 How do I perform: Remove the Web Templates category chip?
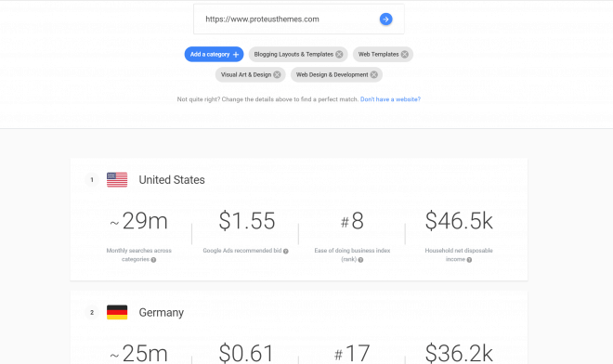tap(405, 55)
